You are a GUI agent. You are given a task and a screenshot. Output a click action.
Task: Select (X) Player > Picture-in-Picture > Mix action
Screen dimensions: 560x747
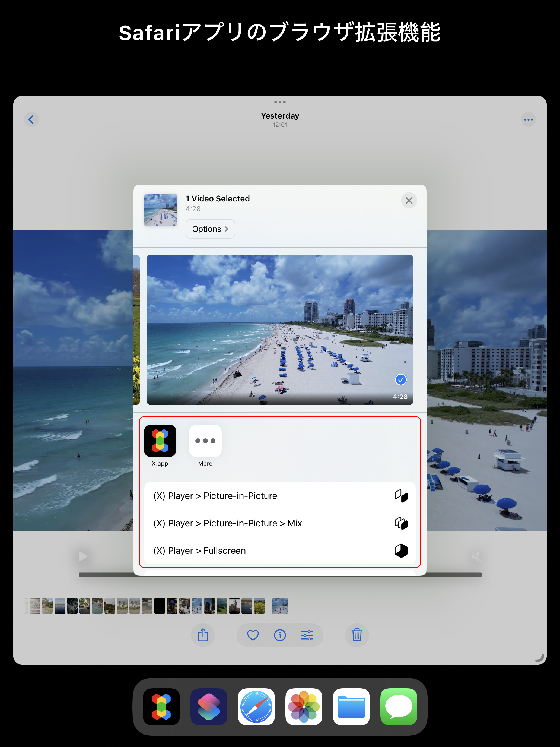tap(280, 523)
